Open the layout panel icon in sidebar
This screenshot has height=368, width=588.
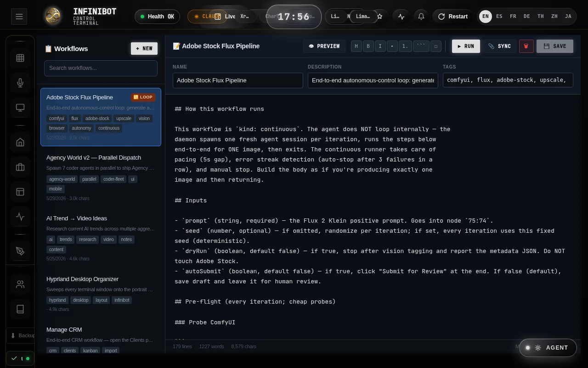(x=20, y=192)
